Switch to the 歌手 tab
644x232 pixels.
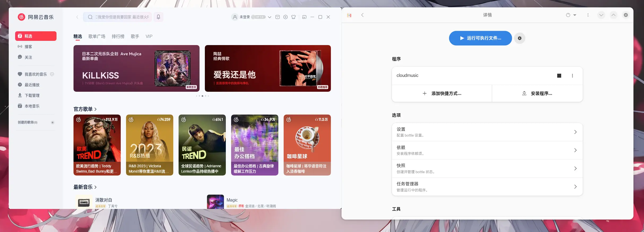pos(135,36)
